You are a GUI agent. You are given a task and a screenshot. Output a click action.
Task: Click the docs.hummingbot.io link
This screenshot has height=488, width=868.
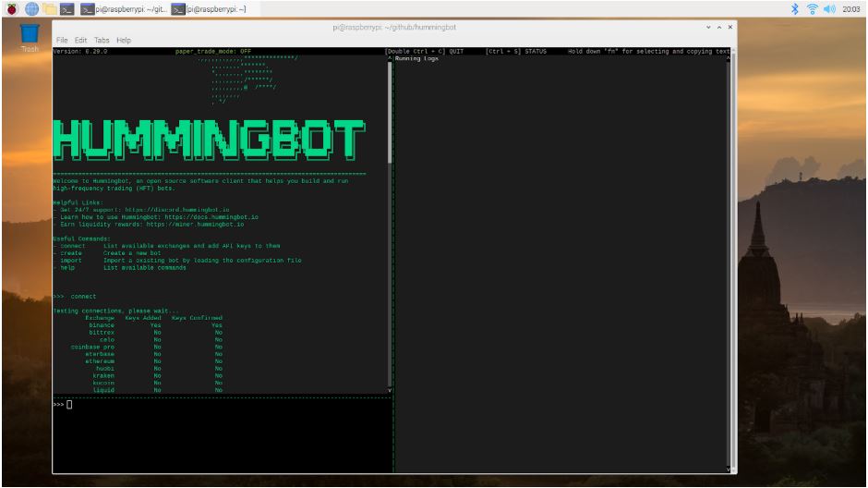point(211,217)
